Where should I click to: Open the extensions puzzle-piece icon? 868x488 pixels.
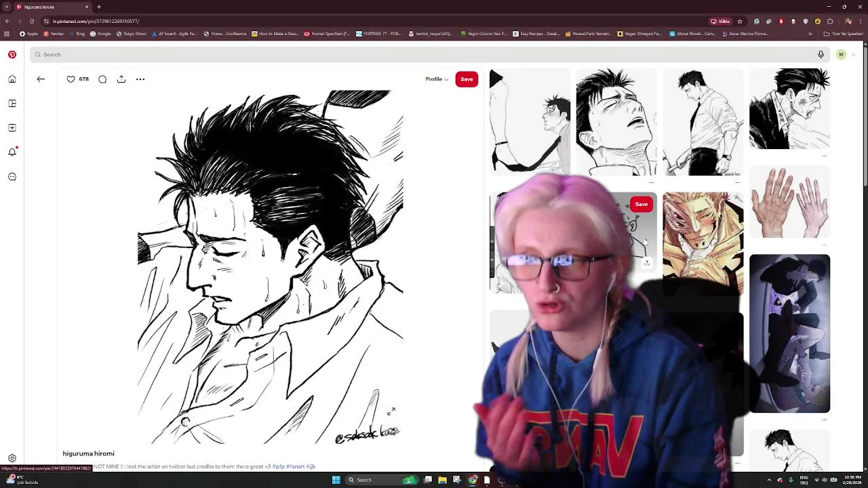click(830, 21)
